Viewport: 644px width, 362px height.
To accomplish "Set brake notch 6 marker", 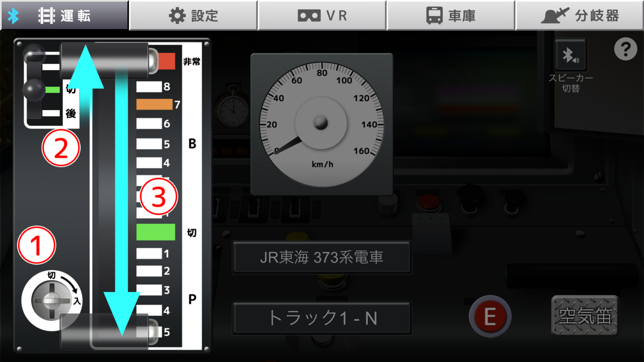I will tap(149, 124).
